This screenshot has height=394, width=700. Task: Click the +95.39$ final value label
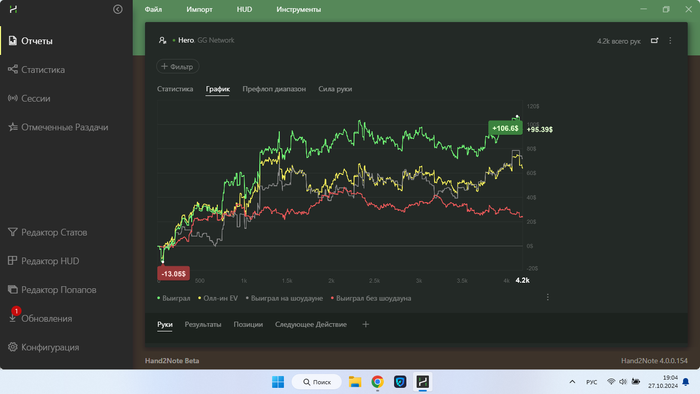pos(540,129)
